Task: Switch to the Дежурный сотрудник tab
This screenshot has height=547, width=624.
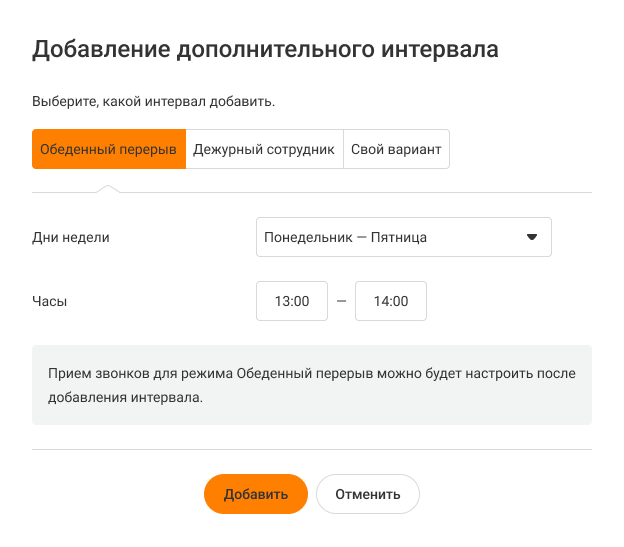Action: tap(264, 149)
